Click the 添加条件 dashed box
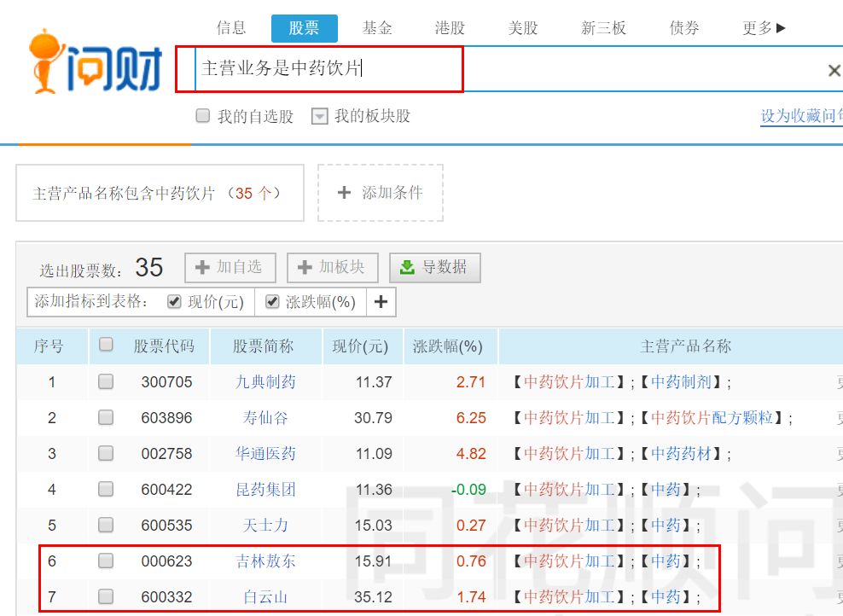 pos(381,193)
